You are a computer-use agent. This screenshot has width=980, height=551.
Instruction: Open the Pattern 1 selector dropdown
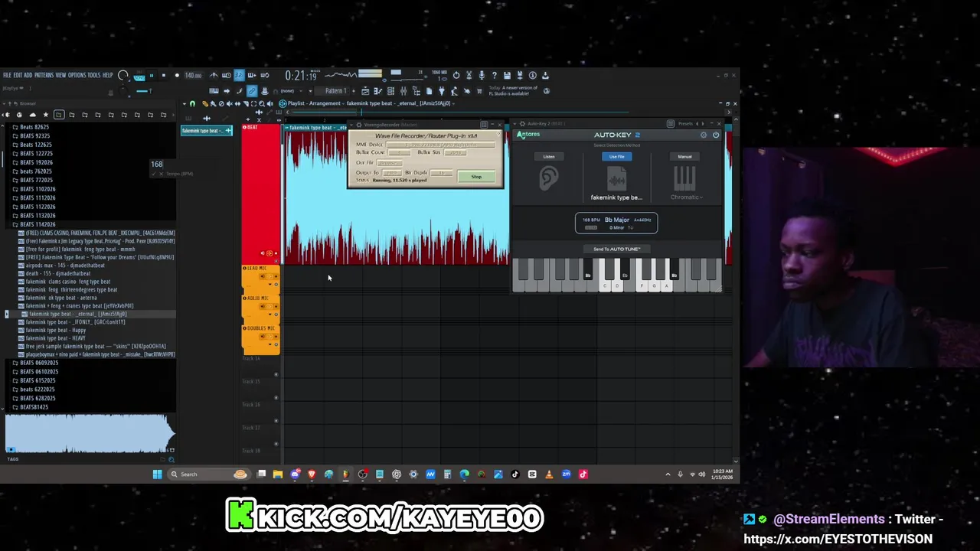[336, 91]
